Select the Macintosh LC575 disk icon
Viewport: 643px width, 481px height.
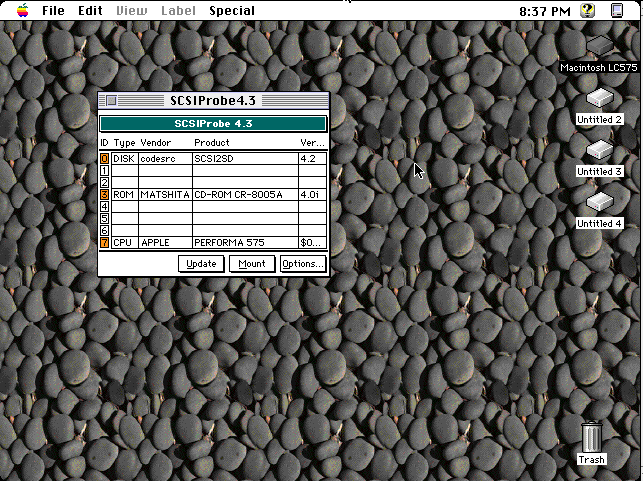[x=599, y=45]
